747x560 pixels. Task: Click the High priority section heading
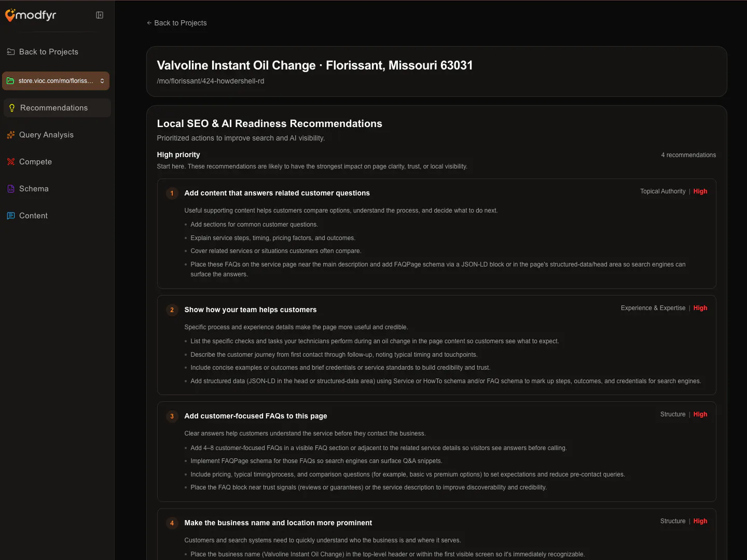click(178, 155)
